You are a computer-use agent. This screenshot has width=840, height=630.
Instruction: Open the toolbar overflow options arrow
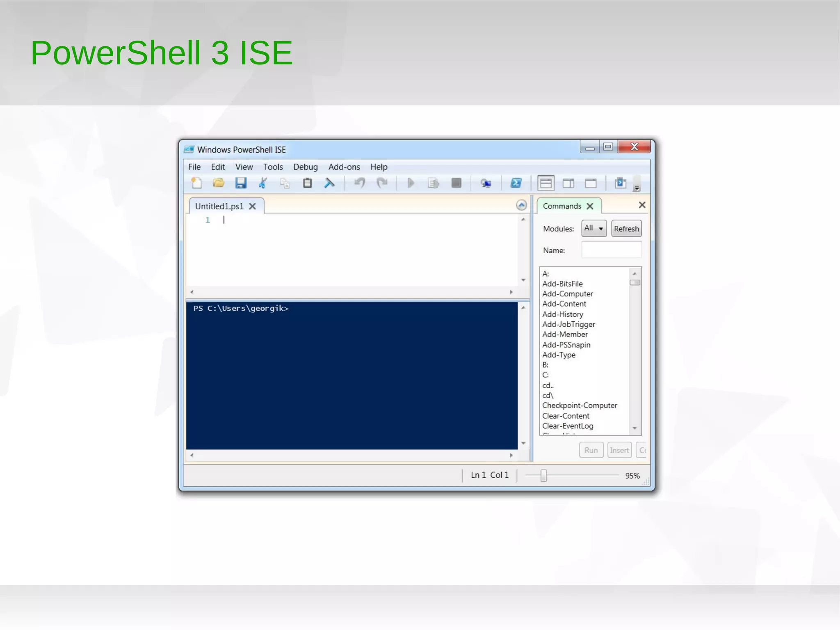pyautogui.click(x=637, y=188)
